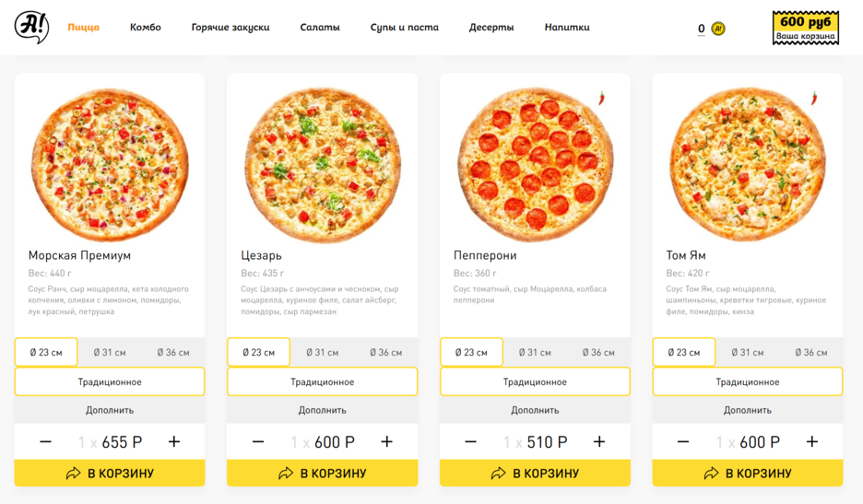Select Ø 31 см for Том Ям
This screenshot has height=504, width=863.
click(748, 352)
